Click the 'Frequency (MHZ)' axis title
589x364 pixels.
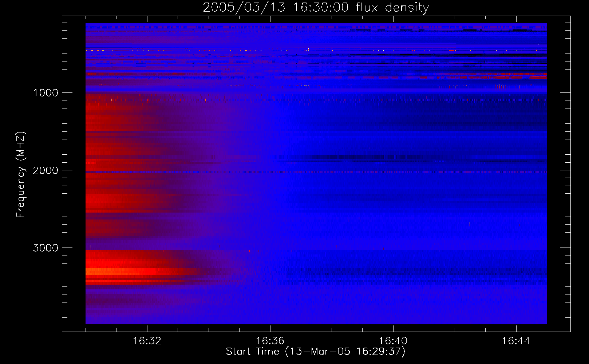21,175
